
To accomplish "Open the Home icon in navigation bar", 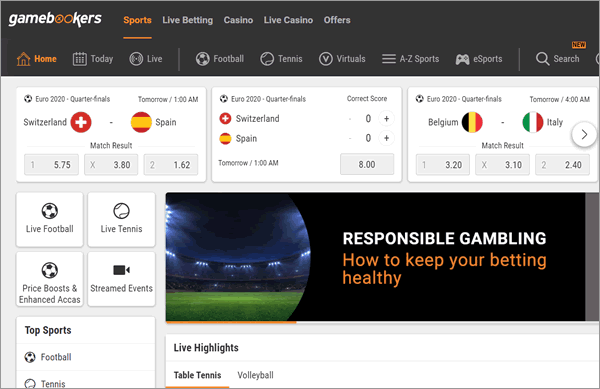I will tap(23, 59).
